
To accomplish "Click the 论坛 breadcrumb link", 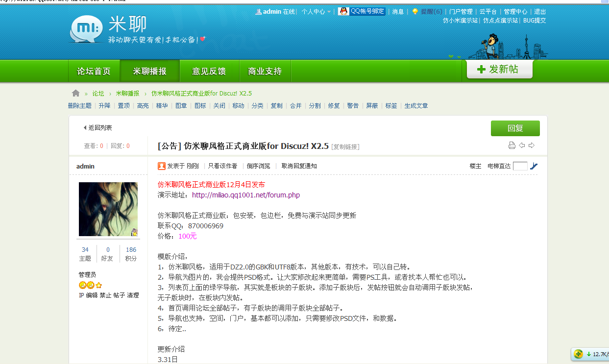I will click(98, 93).
